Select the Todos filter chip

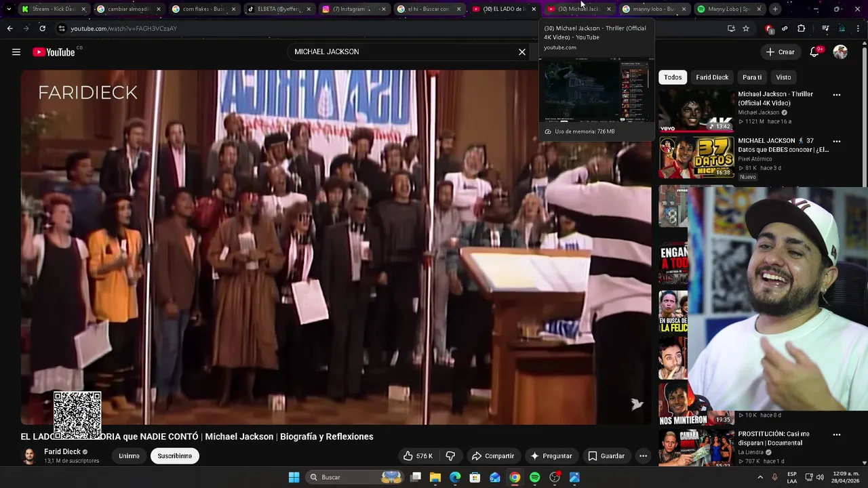point(673,77)
